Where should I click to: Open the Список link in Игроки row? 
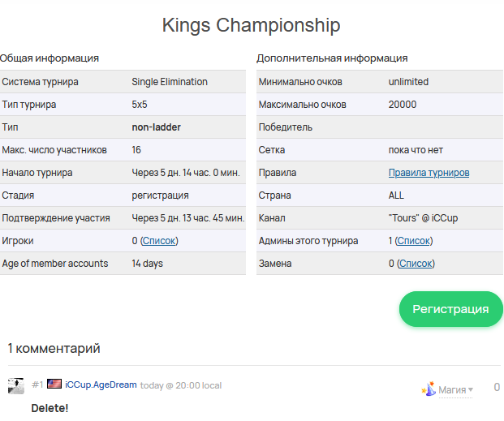[159, 241]
